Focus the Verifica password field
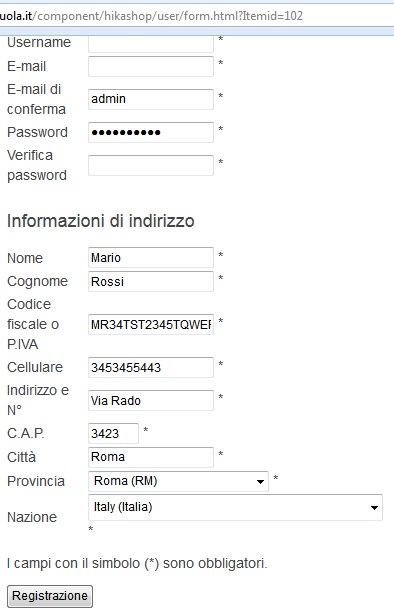Screen dimensions: 394x616 [151, 165]
